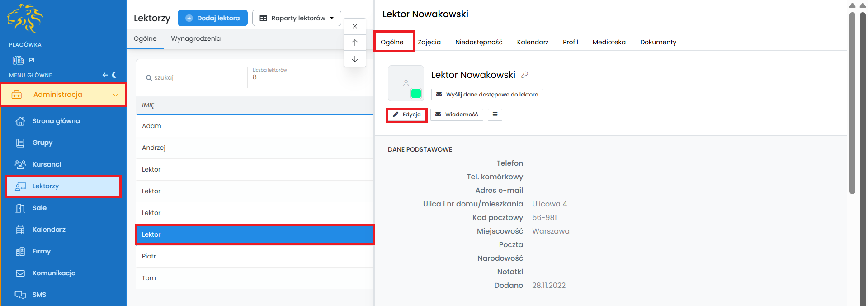This screenshot has height=306, width=868.
Task: Expand the Administracja menu section
Action: (63, 95)
